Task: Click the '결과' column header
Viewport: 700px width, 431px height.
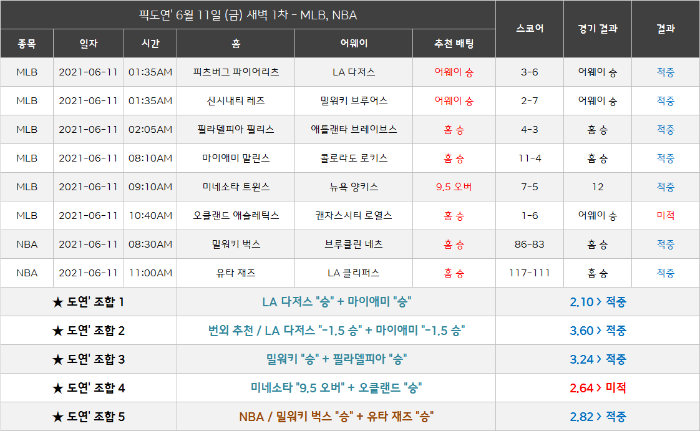Action: pos(666,29)
